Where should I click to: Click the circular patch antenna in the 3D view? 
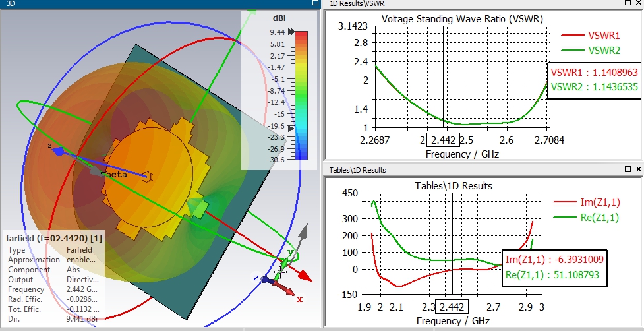(149, 177)
